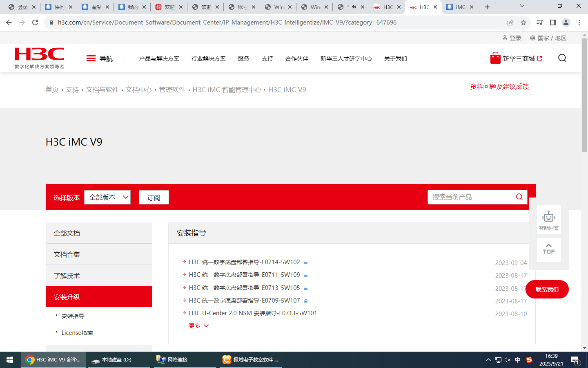Open the site search magnifier in header
Viewport: 588px width, 368px height.
tap(562, 58)
